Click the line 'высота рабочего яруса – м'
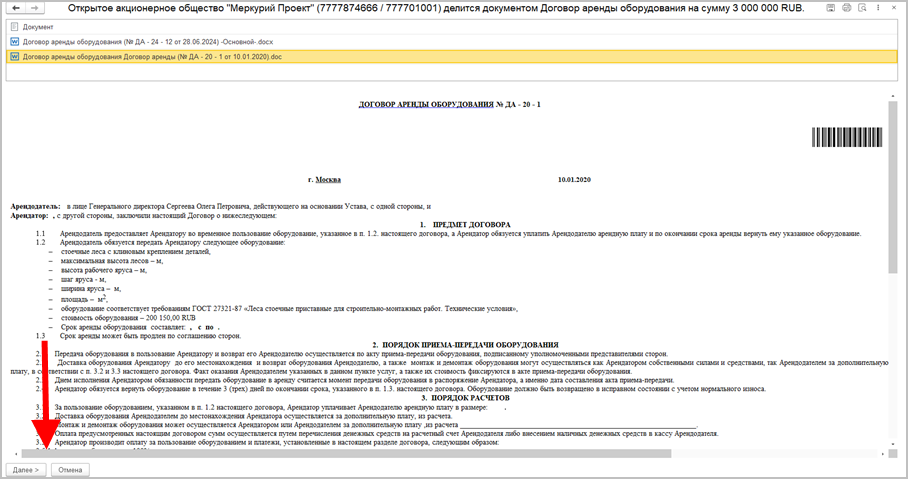 104,270
